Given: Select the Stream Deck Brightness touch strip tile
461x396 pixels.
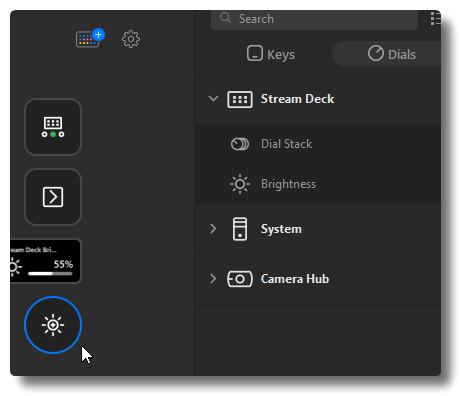Looking at the screenshot, I should [45, 261].
